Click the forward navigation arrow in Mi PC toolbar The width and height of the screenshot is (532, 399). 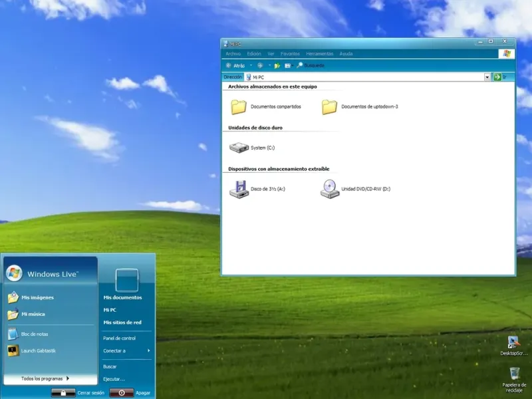tap(260, 65)
